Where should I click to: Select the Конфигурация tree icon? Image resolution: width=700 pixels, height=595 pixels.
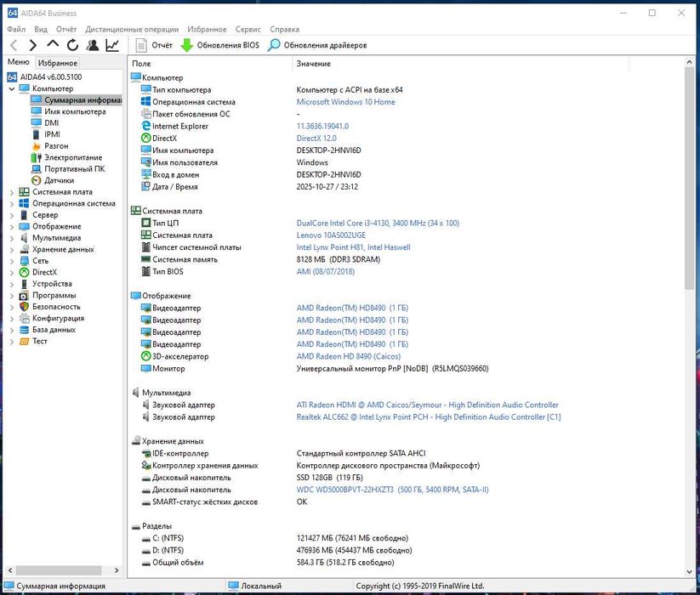pos(24,319)
